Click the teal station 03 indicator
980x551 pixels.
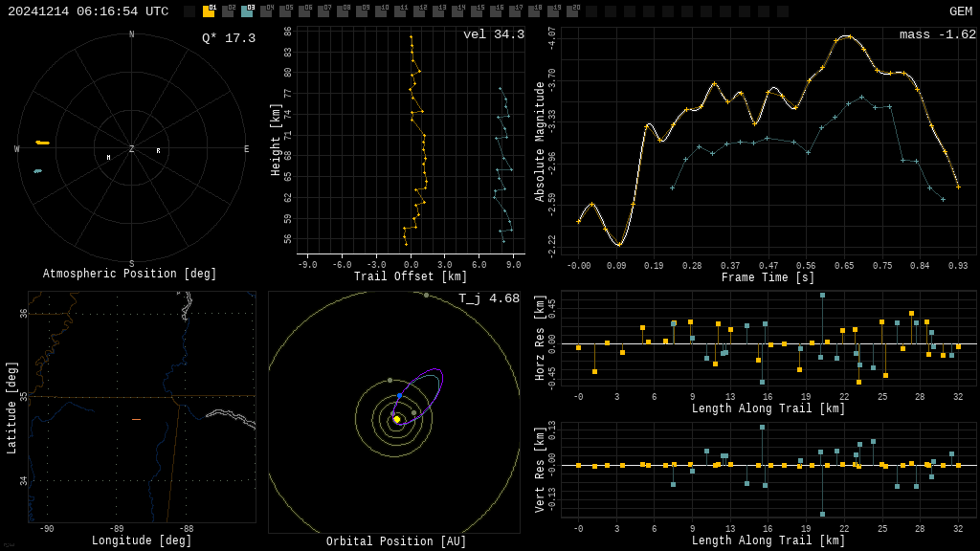click(247, 11)
